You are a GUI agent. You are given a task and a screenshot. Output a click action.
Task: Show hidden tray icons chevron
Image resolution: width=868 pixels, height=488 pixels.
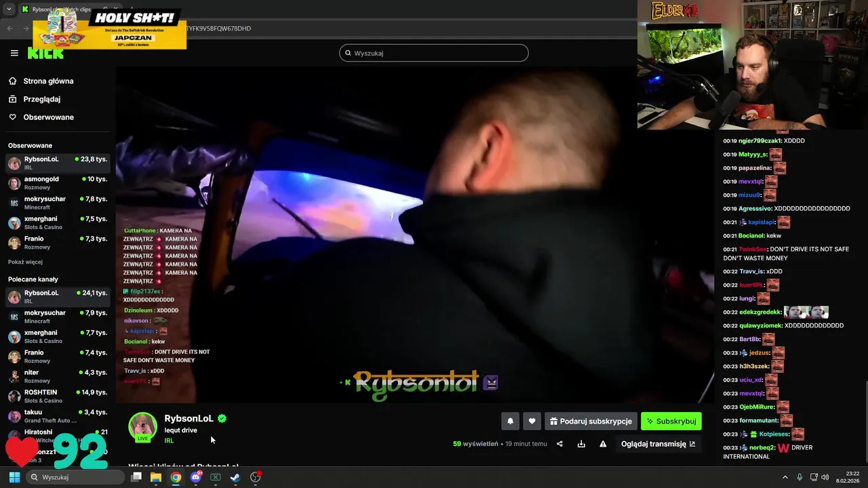point(785,477)
